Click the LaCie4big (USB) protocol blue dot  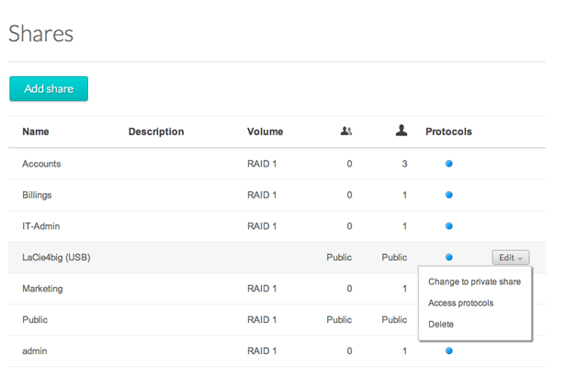pyautogui.click(x=449, y=258)
